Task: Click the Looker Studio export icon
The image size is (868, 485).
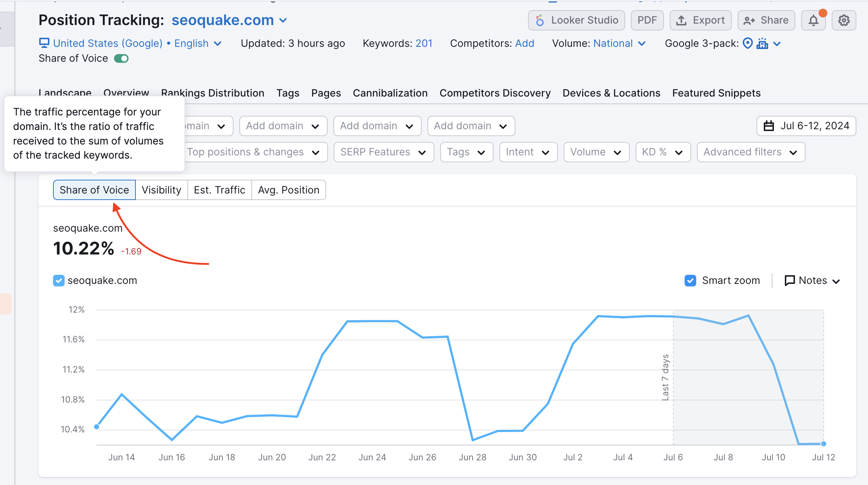Action: pos(540,20)
